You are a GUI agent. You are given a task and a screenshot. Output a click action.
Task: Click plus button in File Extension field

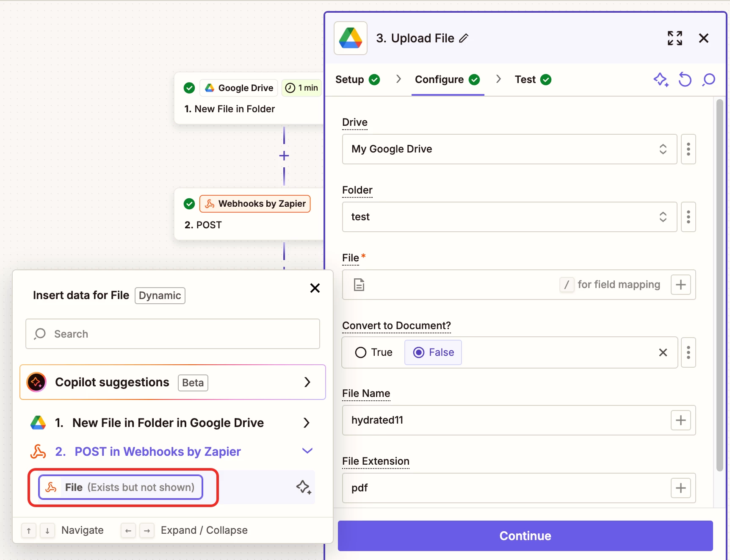click(x=681, y=488)
